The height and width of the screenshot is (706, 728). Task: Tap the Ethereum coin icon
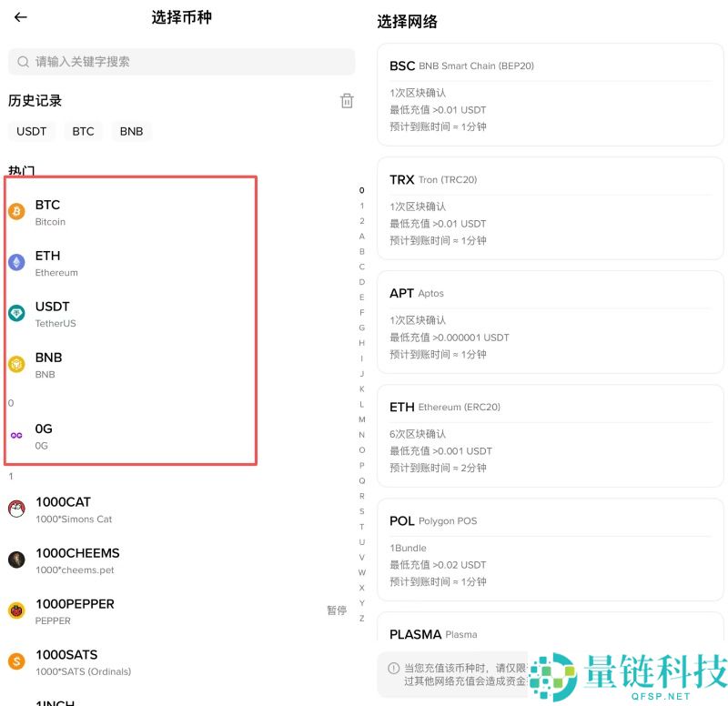16,263
